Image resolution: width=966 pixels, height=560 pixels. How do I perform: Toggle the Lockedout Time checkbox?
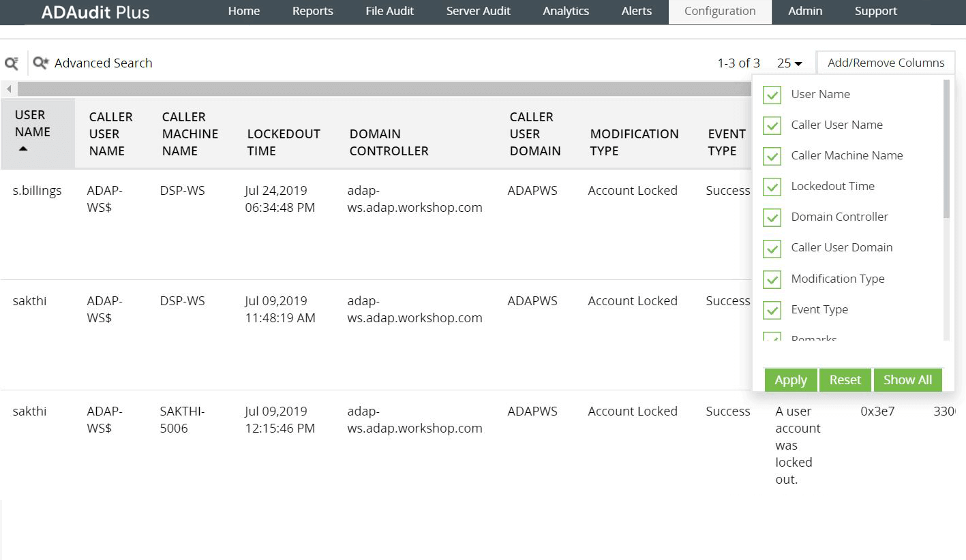pos(771,187)
